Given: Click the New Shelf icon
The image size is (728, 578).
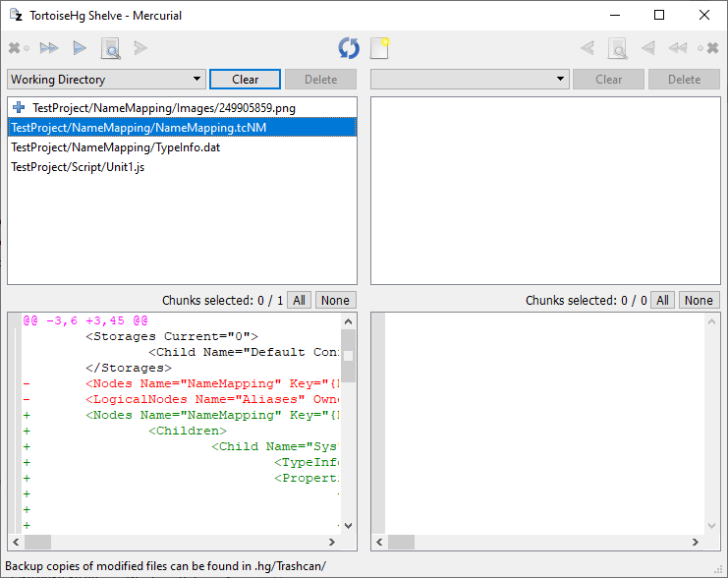Looking at the screenshot, I should [x=379, y=47].
